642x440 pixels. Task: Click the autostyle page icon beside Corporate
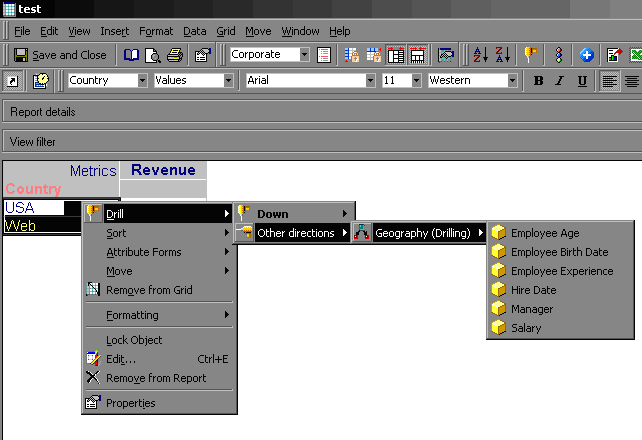click(324, 55)
